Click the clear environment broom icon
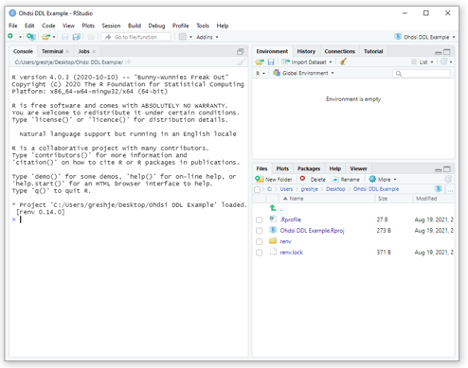Viewport: 468px width, 368px height. [x=343, y=62]
